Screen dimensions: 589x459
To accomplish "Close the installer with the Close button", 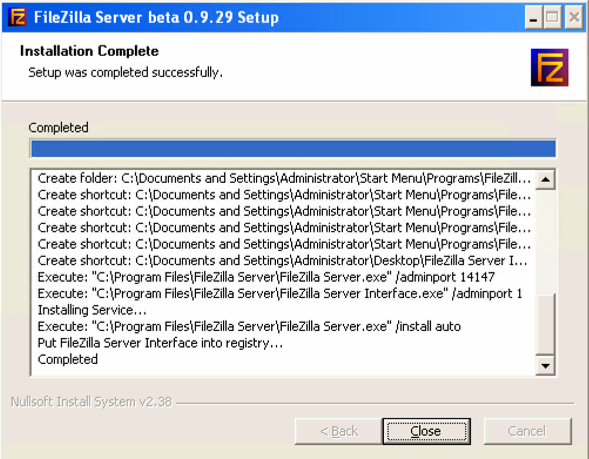I will click(426, 431).
